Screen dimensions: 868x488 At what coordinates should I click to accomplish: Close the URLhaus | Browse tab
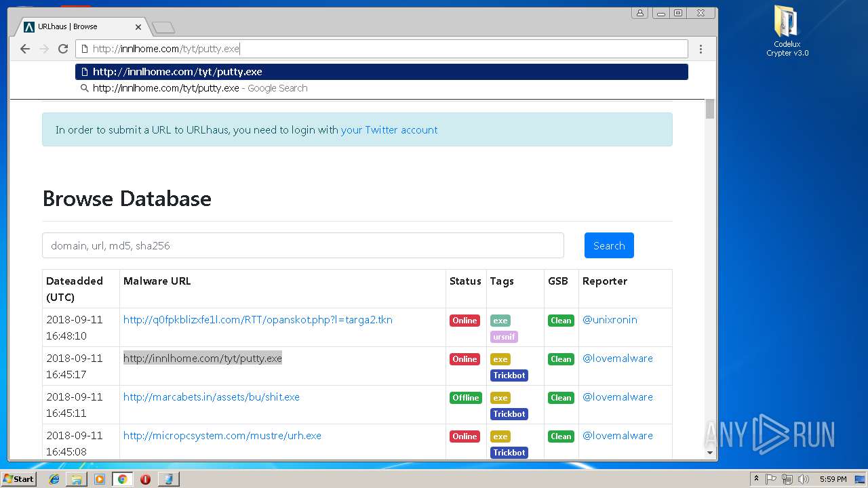(138, 27)
